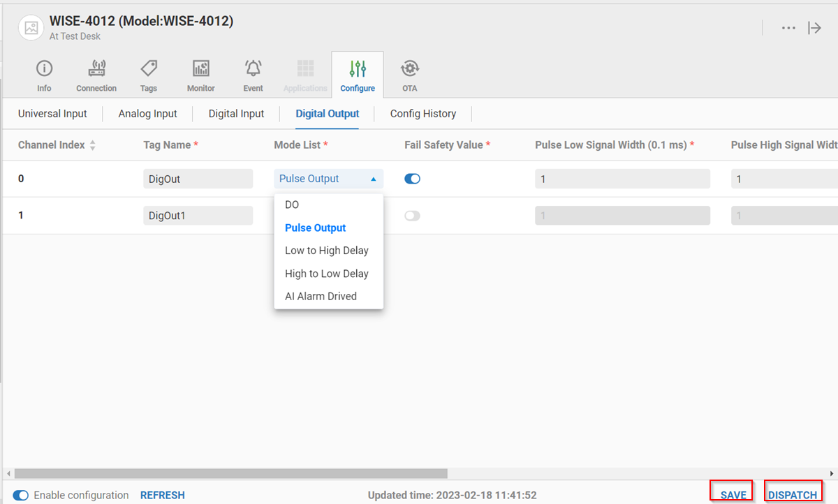This screenshot has width=838, height=504.
Task: Click the SAVE button
Action: click(x=733, y=495)
